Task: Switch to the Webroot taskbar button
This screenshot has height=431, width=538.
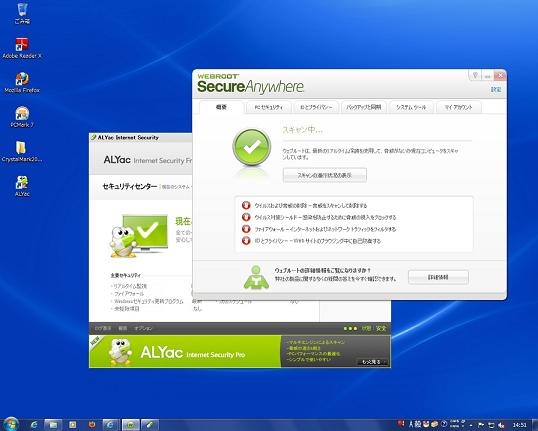Action: (x=131, y=424)
